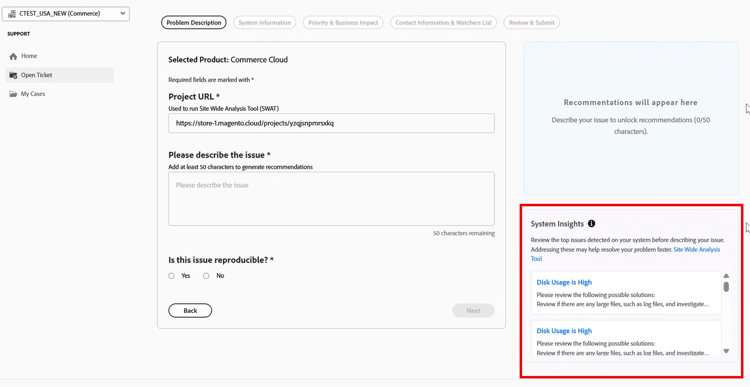Click the 'Selected Product: Commerce Cloud' text
Viewport: 750px width, 387px height.
tap(228, 60)
